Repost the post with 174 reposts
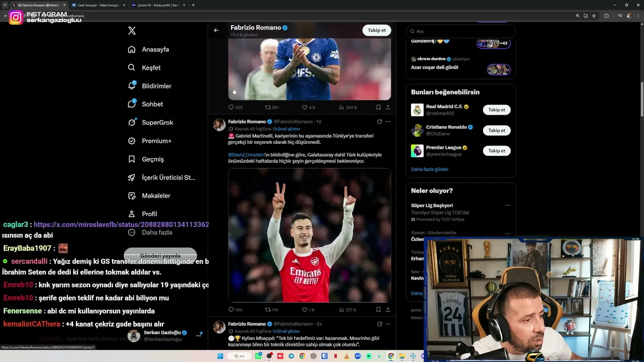 tap(272, 310)
